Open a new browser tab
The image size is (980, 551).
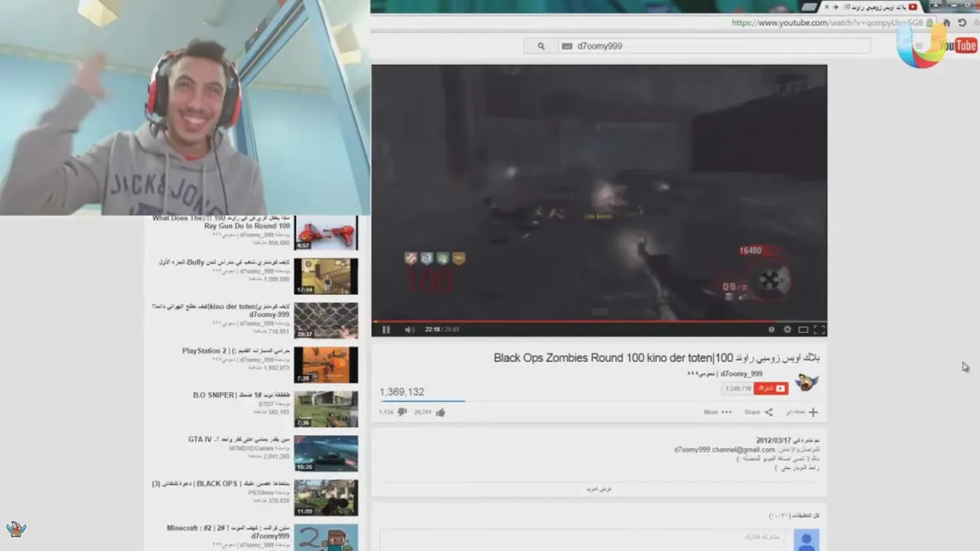pyautogui.click(x=809, y=7)
